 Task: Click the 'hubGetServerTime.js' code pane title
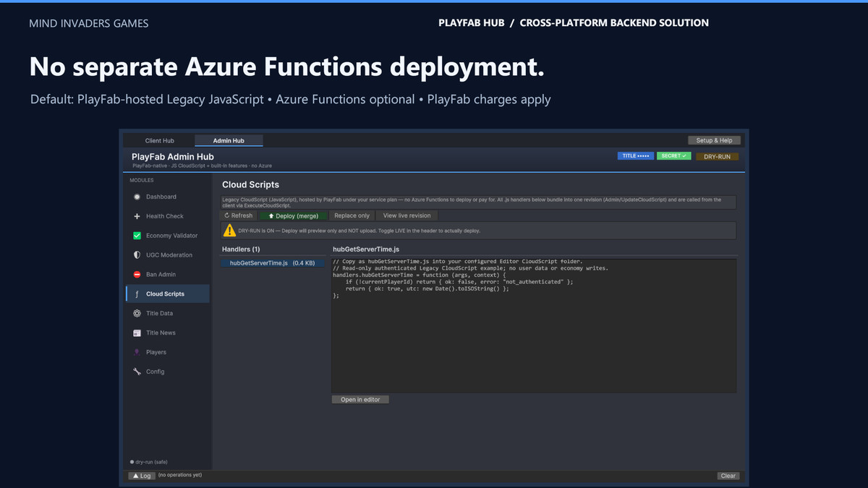(x=366, y=249)
